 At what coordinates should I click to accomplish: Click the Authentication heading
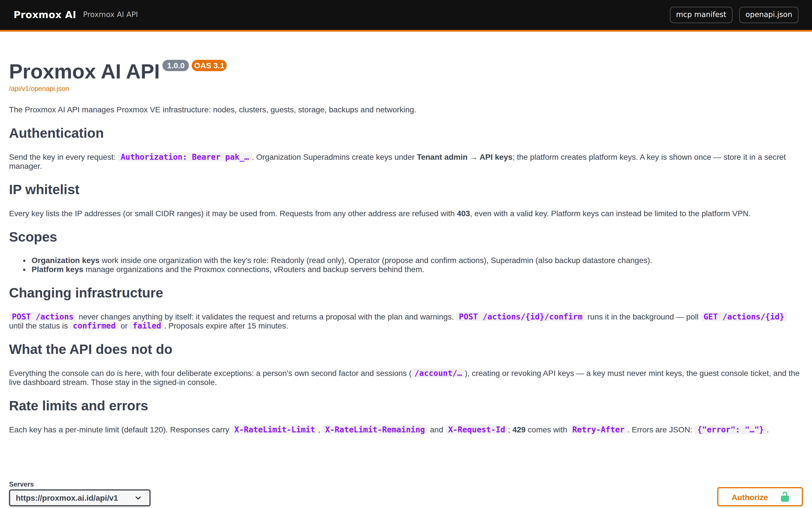pos(56,133)
